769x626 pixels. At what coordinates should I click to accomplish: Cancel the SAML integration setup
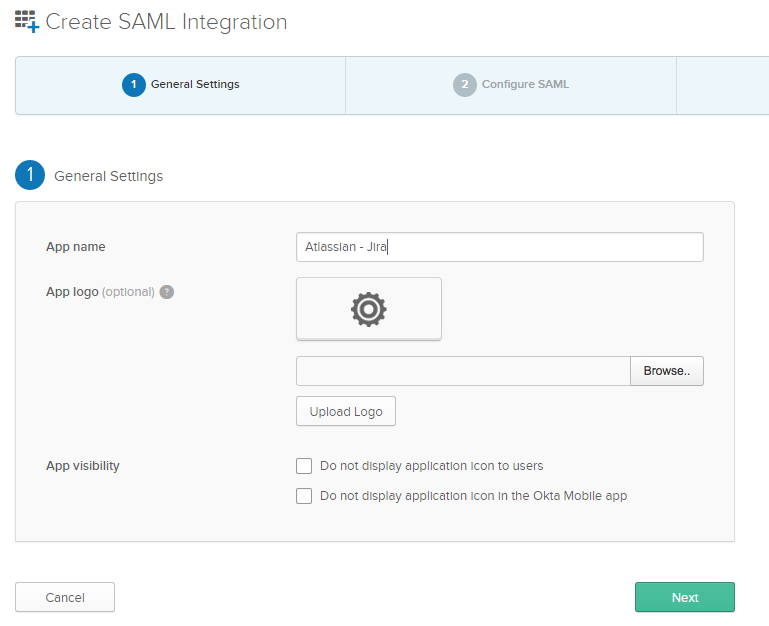click(65, 597)
